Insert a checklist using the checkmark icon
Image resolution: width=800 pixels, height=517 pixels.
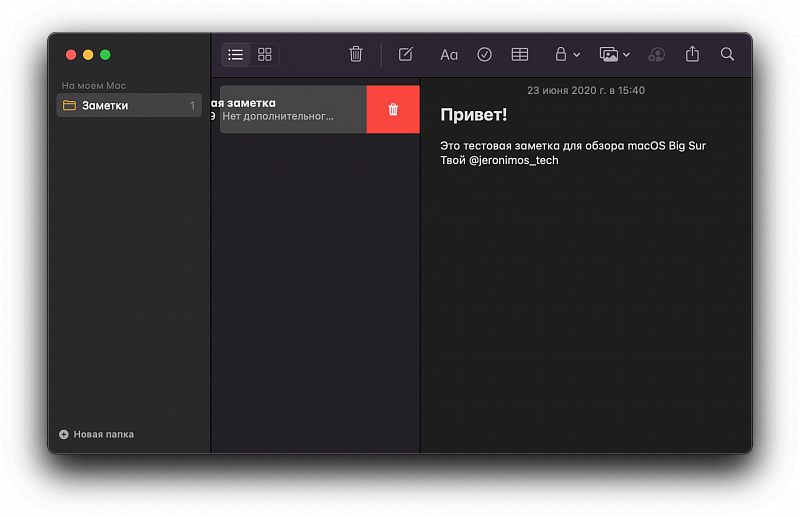click(484, 54)
